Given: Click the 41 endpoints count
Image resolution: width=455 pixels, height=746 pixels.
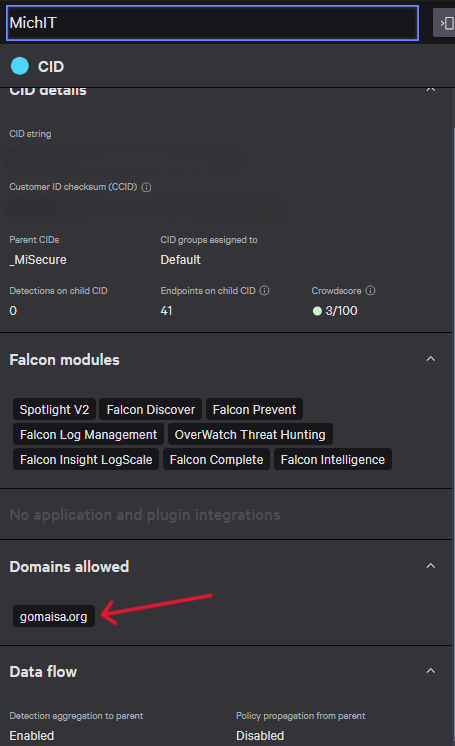Looking at the screenshot, I should [x=166, y=311].
